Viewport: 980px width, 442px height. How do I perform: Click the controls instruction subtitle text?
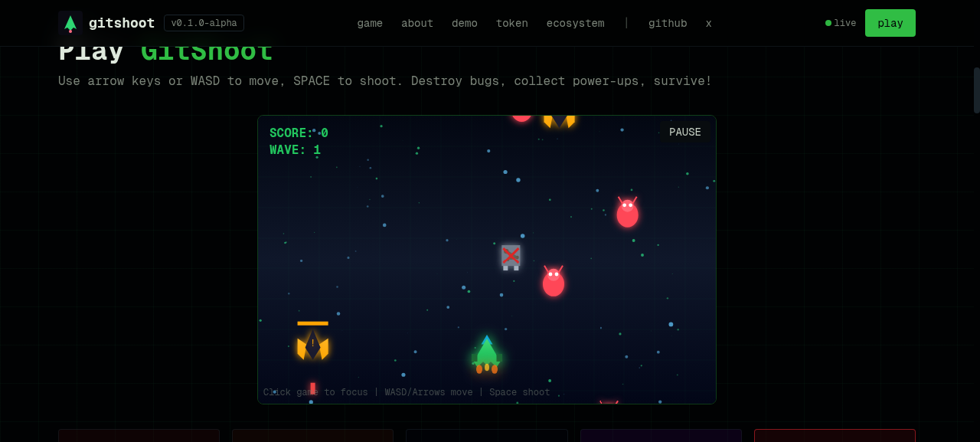pos(385,81)
